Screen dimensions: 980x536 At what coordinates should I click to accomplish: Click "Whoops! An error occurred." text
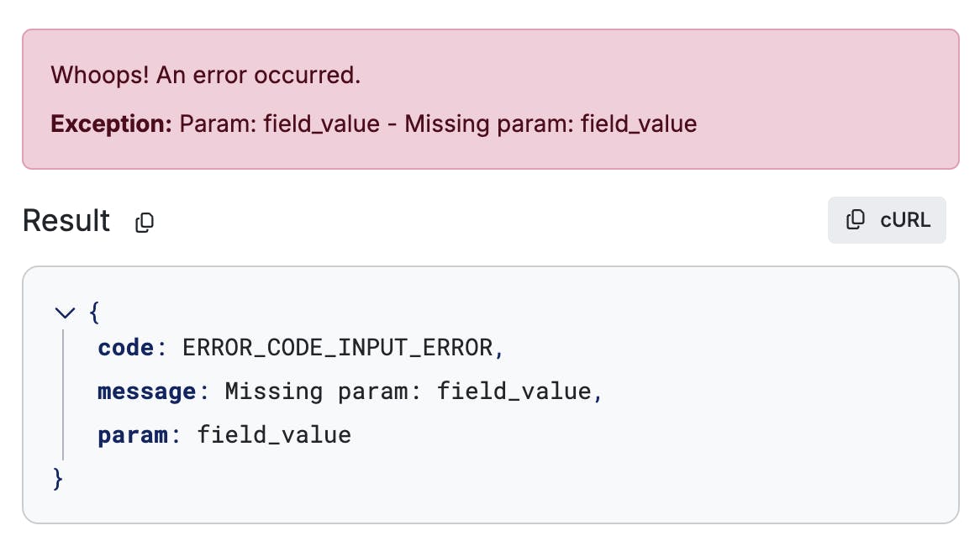(206, 75)
